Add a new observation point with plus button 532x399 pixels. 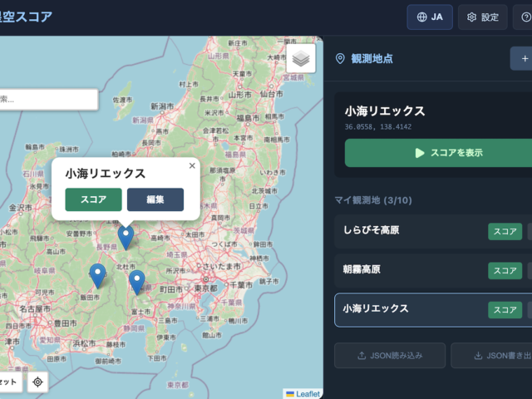[522, 58]
